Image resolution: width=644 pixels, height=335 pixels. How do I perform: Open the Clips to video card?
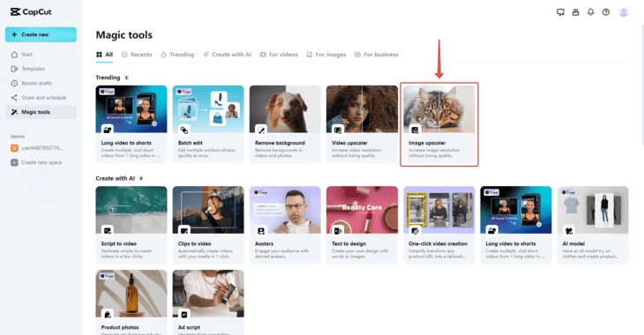point(208,225)
